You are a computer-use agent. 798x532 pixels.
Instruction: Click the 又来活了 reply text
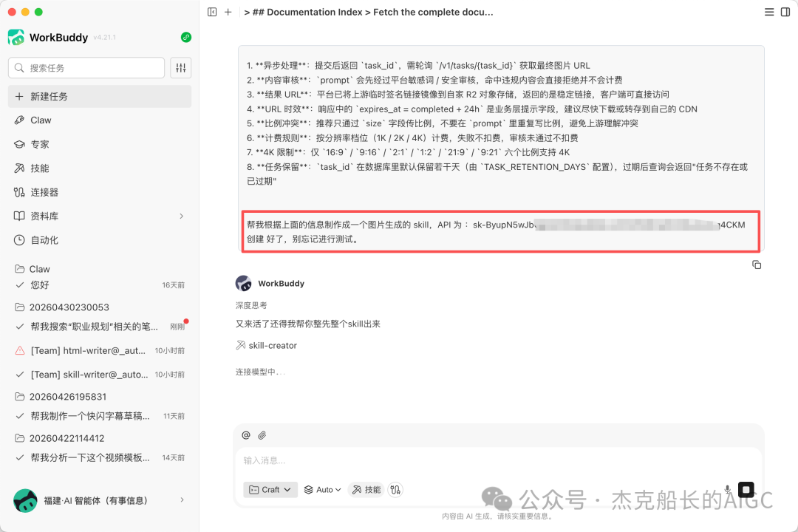[x=308, y=324]
